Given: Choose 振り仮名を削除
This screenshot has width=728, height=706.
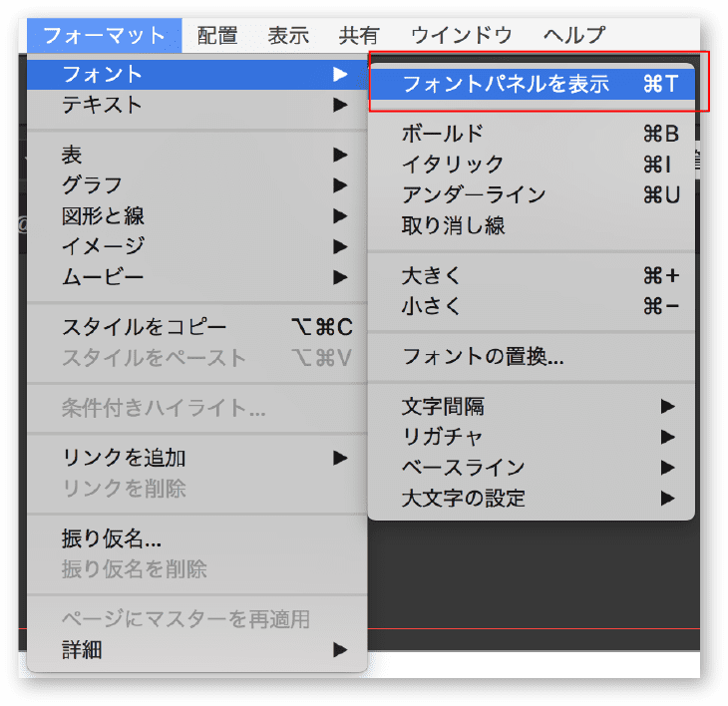Looking at the screenshot, I should tap(197, 569).
